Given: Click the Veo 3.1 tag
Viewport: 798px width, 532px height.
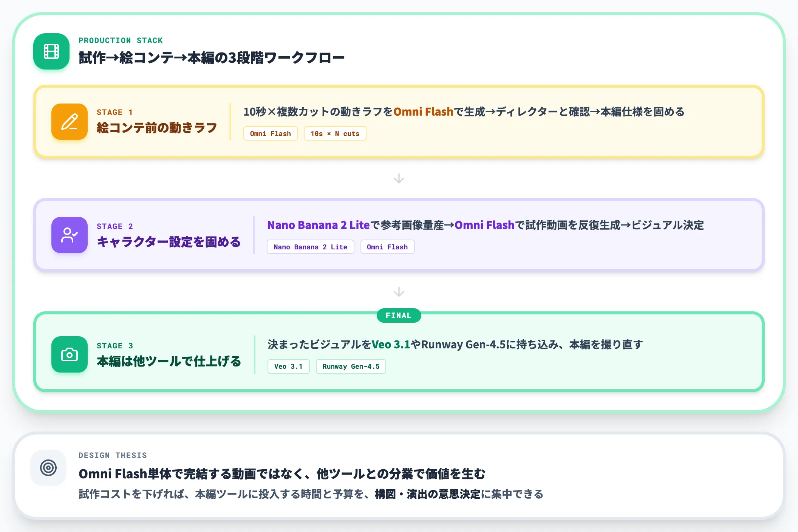Looking at the screenshot, I should [x=289, y=366].
